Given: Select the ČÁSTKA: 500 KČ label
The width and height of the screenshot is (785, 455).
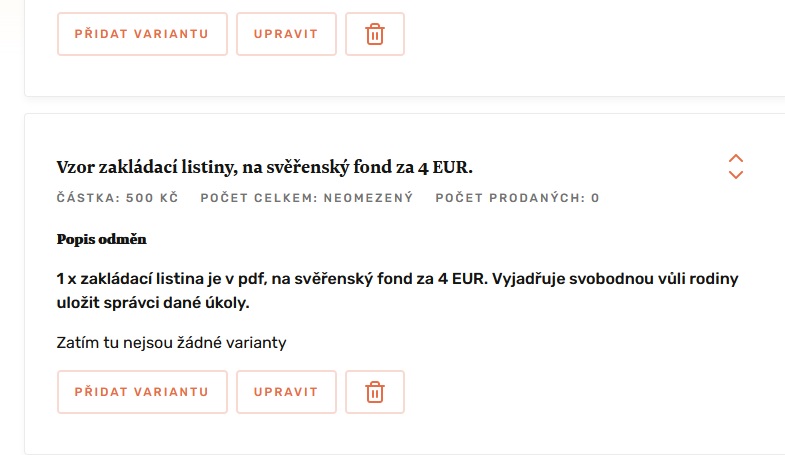Looking at the screenshot, I should tap(118, 198).
